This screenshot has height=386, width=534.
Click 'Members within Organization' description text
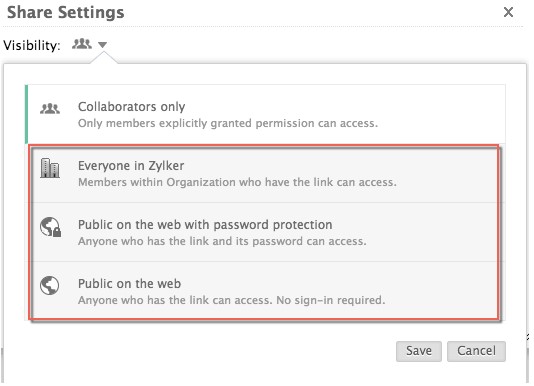pyautogui.click(x=237, y=182)
